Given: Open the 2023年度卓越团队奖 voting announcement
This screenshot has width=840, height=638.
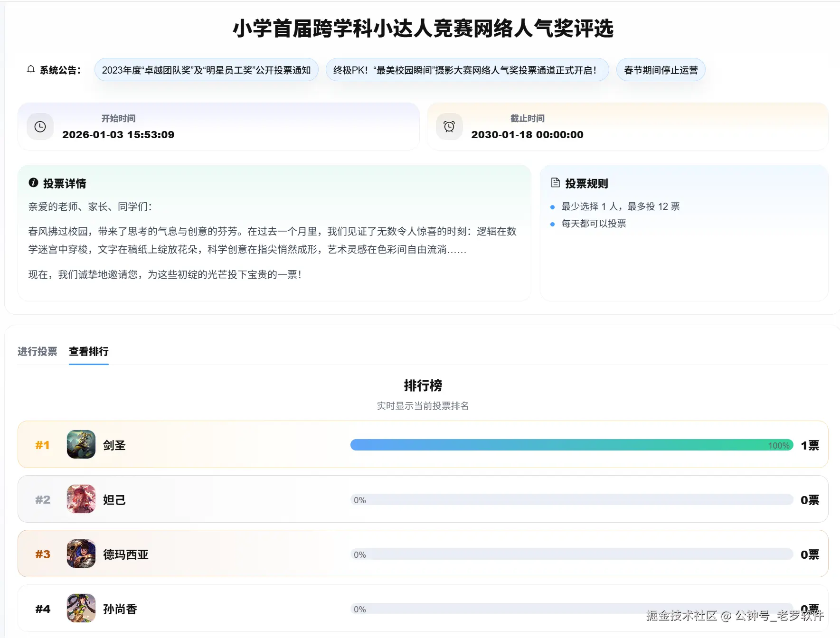Looking at the screenshot, I should click(206, 70).
